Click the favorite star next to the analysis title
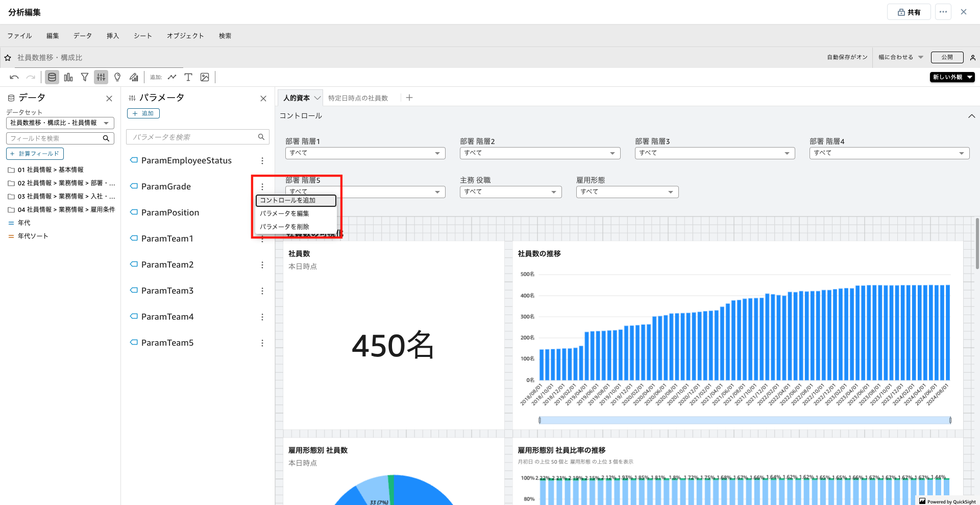This screenshot has width=980, height=505. point(8,58)
